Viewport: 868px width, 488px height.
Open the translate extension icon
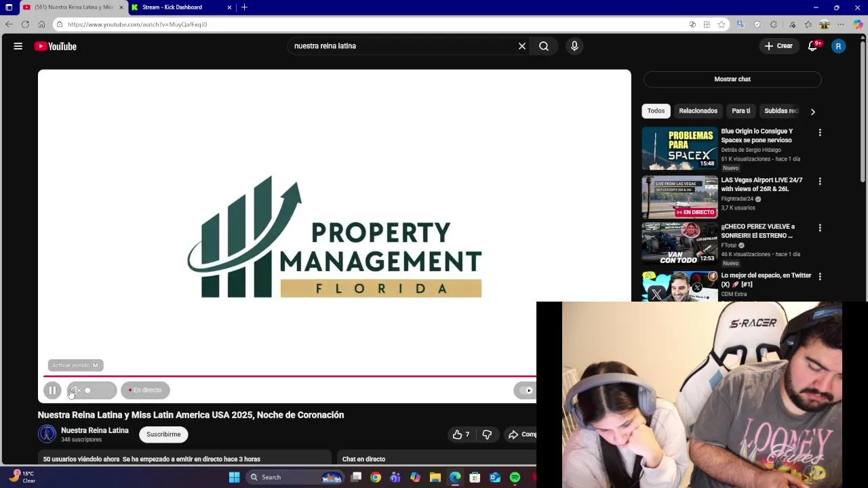[740, 24]
